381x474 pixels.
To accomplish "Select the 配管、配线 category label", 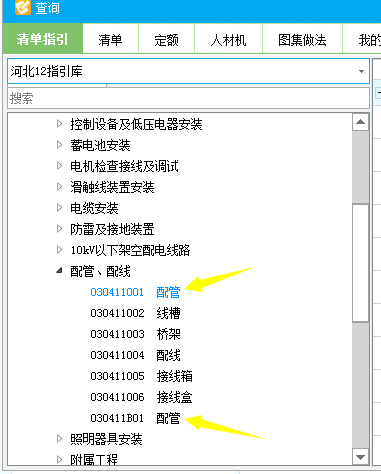I will [x=100, y=271].
